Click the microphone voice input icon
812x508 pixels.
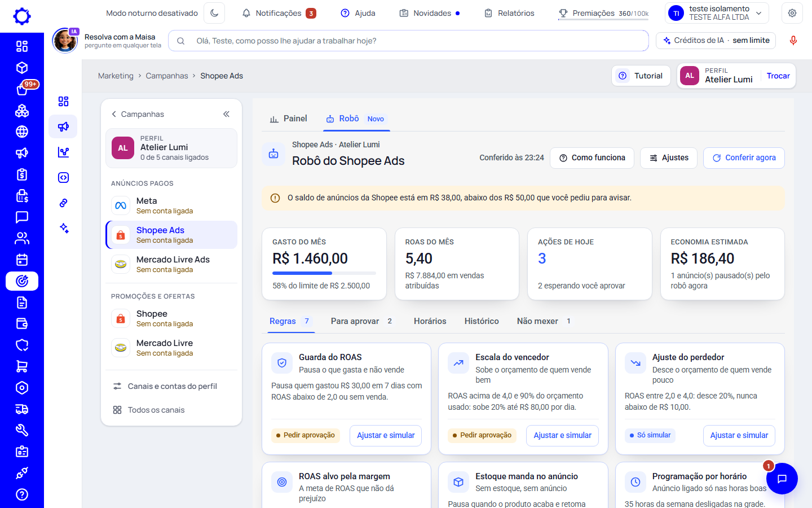click(793, 41)
